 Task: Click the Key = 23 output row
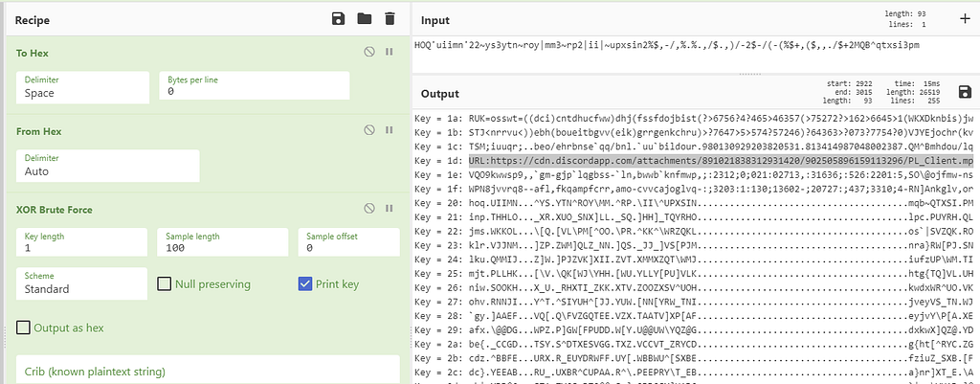pos(694,246)
